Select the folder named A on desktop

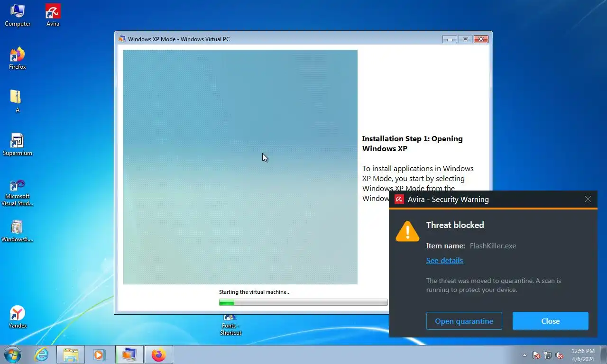18,101
